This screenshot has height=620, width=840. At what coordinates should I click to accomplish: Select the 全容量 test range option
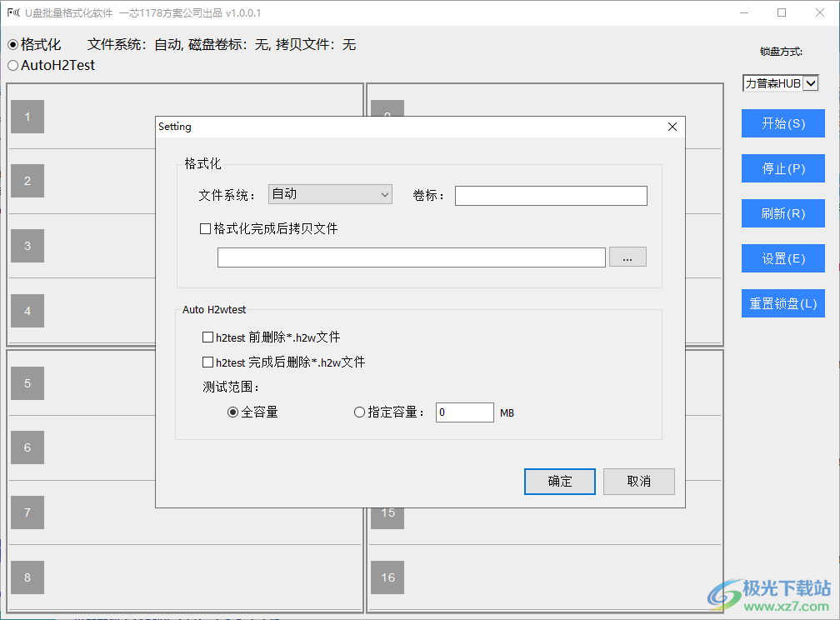coord(232,412)
